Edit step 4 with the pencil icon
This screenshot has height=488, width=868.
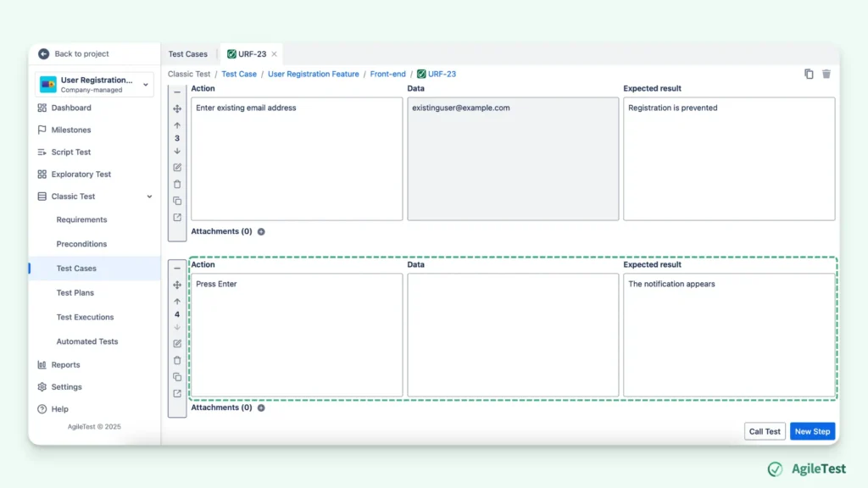tap(177, 344)
